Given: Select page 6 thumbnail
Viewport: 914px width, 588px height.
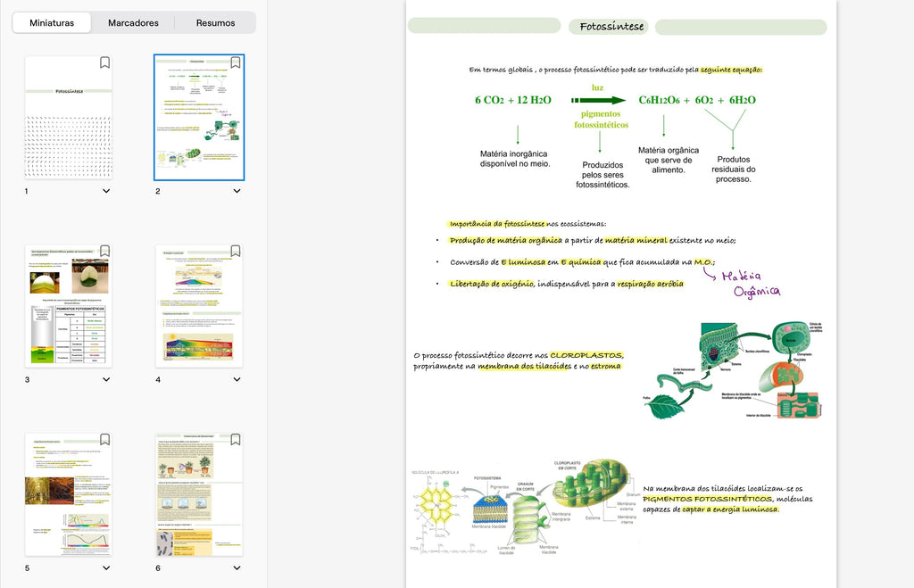Looking at the screenshot, I should click(x=199, y=494).
